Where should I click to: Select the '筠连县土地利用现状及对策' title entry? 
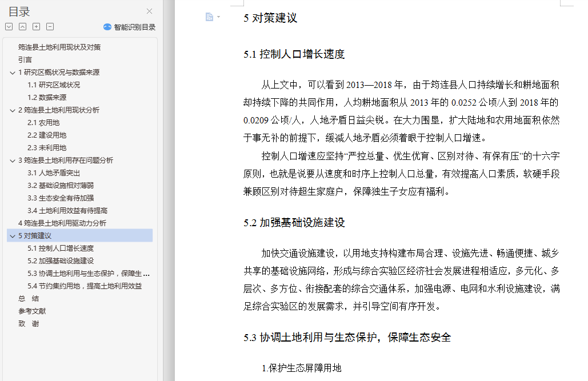(59, 47)
